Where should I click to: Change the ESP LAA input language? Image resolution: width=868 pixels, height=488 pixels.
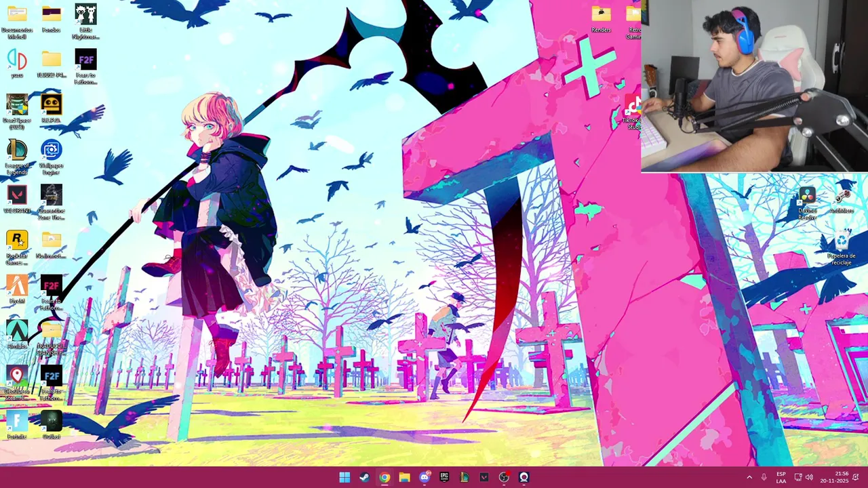coord(781,477)
